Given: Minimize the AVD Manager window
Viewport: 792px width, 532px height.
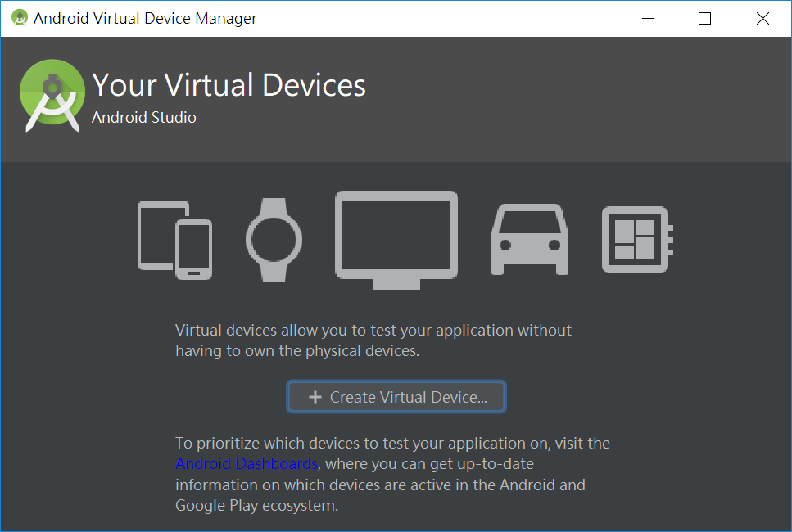Looking at the screenshot, I should tap(648, 17).
